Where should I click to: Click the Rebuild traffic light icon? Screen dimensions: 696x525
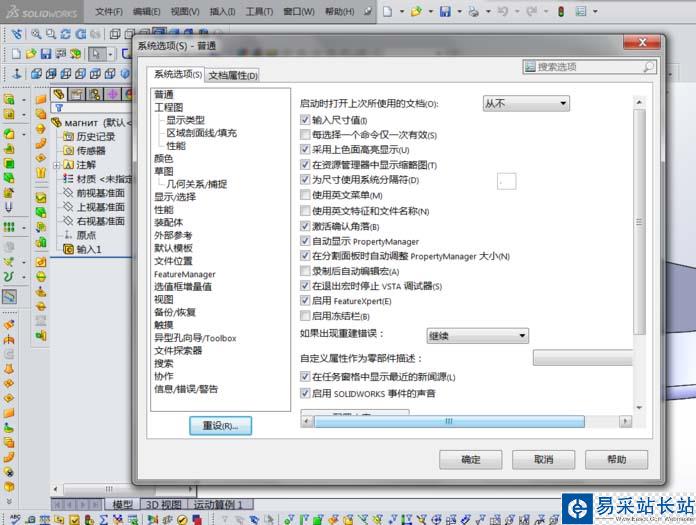pos(561,12)
